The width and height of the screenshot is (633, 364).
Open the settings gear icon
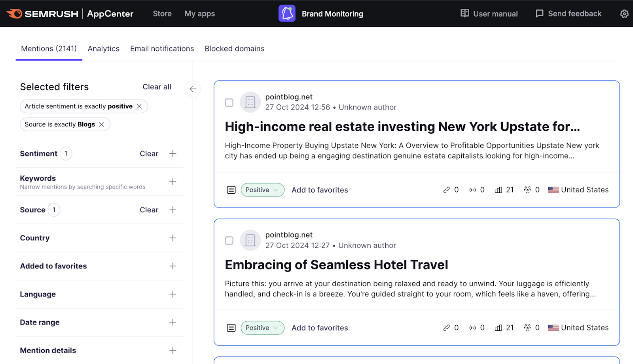point(624,13)
